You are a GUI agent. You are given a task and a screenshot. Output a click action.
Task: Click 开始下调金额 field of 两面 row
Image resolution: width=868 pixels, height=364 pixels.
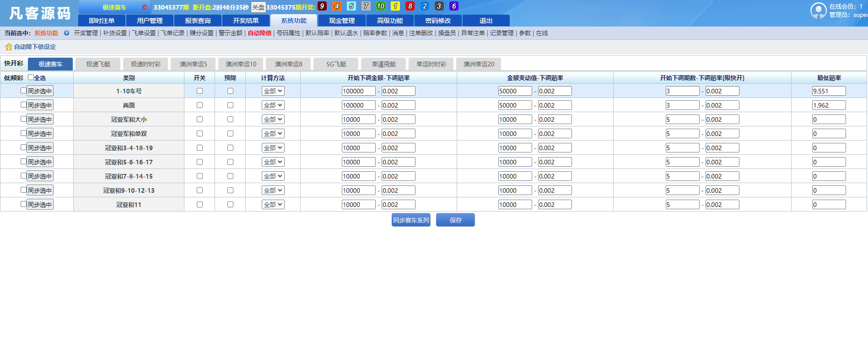click(x=359, y=105)
